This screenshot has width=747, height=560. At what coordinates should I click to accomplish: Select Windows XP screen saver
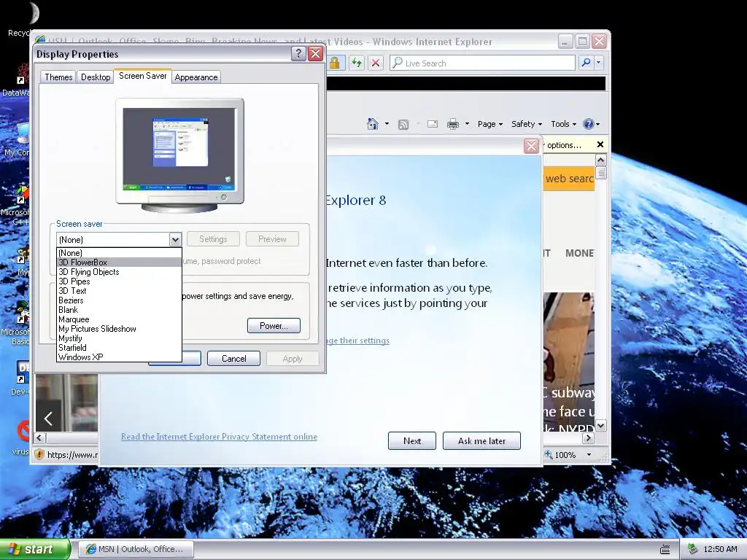119,357
